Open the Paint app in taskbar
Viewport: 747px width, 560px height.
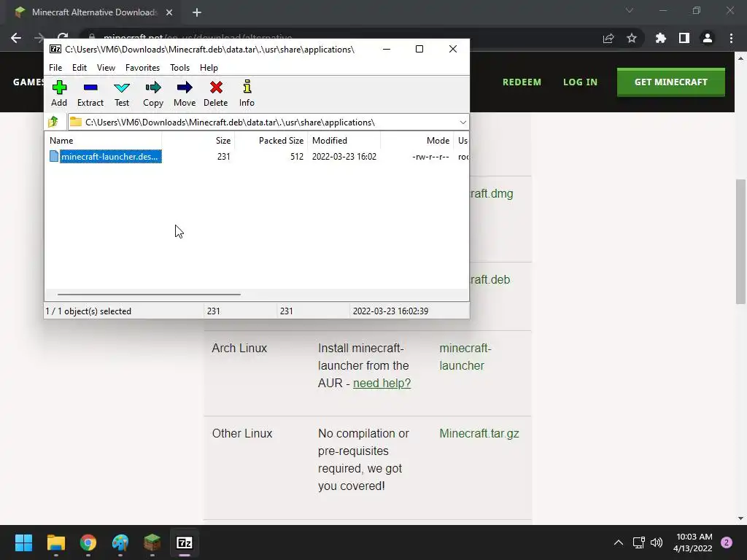click(120, 542)
